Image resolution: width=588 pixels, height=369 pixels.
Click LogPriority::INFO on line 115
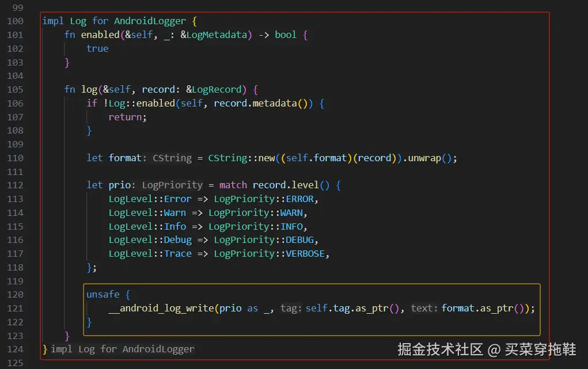tap(255, 226)
